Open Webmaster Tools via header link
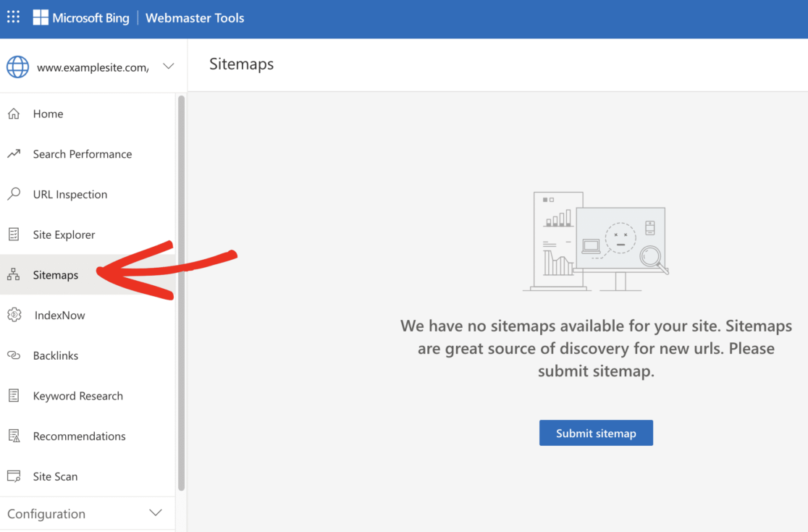 (x=194, y=17)
